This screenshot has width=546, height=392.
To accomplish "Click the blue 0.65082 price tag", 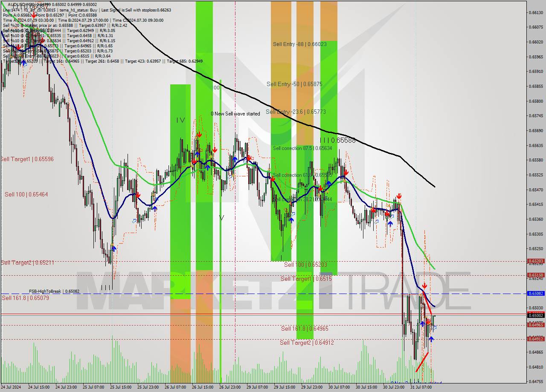I will click(536, 294).
